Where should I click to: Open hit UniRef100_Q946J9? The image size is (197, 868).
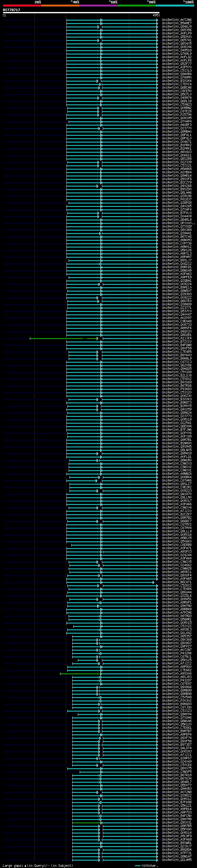point(177,26)
